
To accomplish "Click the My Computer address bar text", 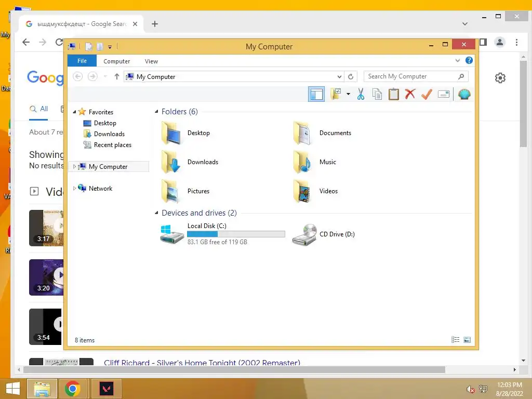I will point(156,77).
